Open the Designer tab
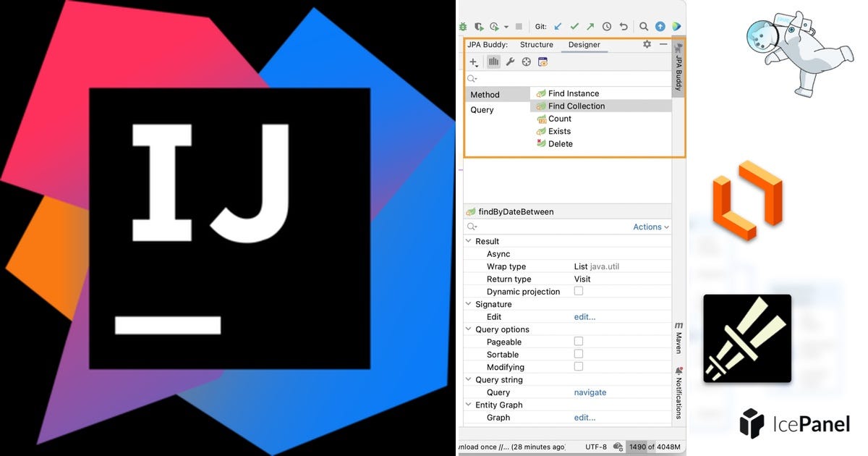The width and height of the screenshot is (868, 456). pos(584,44)
